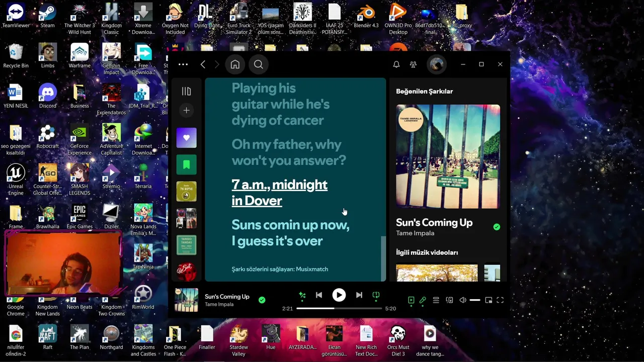This screenshot has height=362, width=644.
Task: Open Spotify Home
Action: [x=235, y=64]
